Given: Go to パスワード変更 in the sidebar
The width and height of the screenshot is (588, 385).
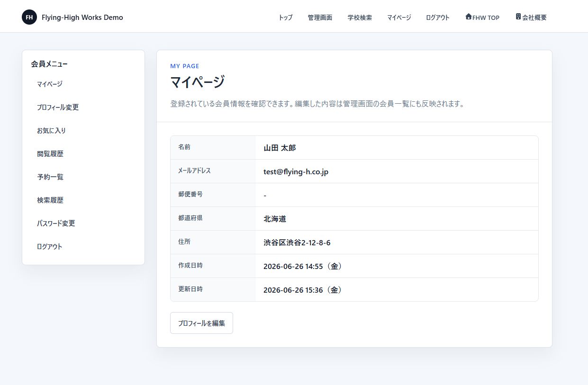Looking at the screenshot, I should (x=83, y=223).
